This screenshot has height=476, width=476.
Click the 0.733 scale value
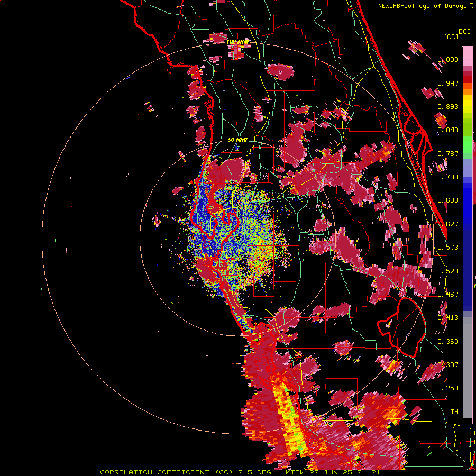[x=448, y=177]
